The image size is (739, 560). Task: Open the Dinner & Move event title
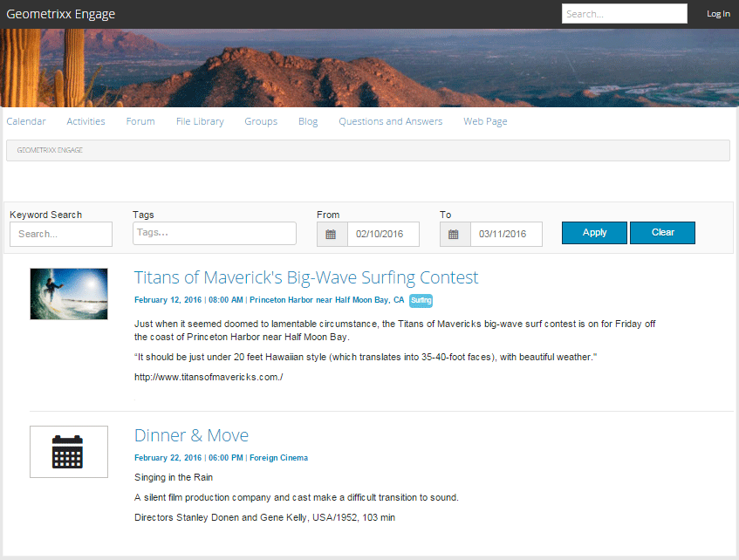191,435
